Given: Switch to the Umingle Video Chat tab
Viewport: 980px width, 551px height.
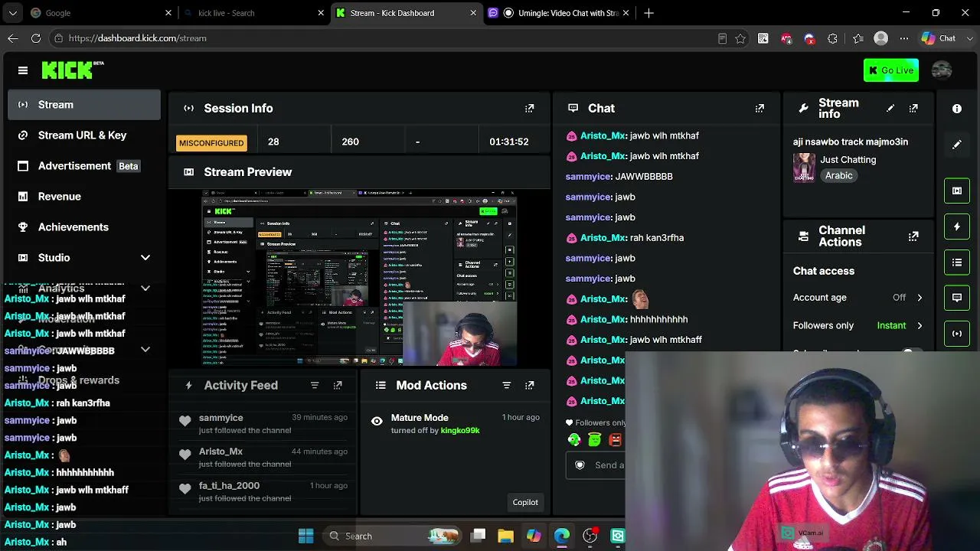Looking at the screenshot, I should click(x=558, y=13).
